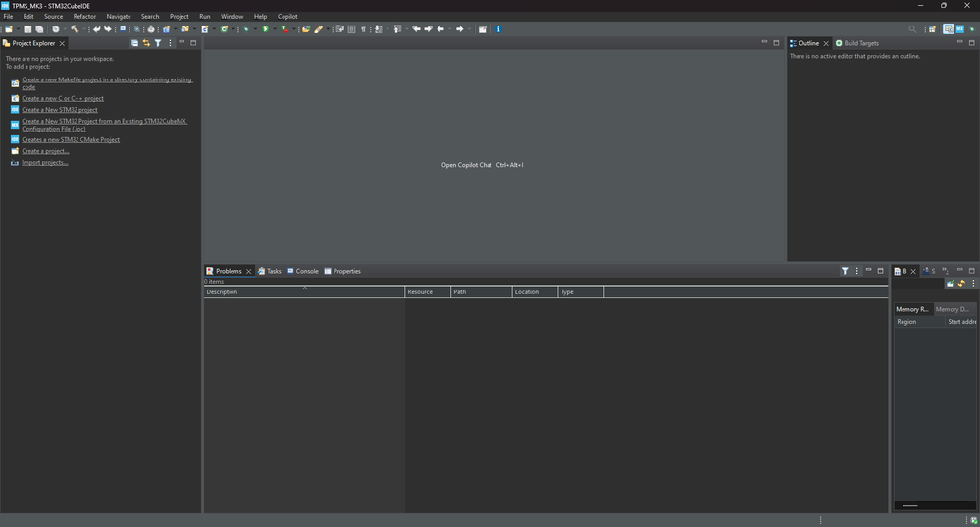Sort by the Resource column header
Viewport: 980px width, 527px height.
[428, 291]
